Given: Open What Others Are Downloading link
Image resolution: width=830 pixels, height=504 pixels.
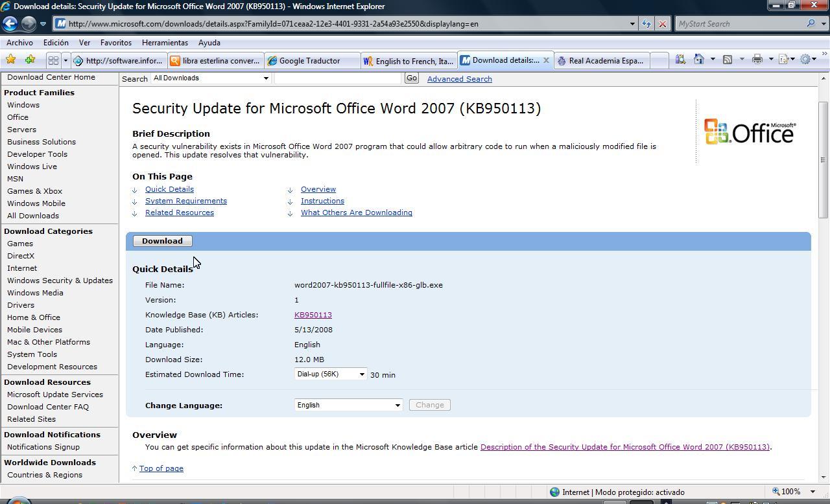Looking at the screenshot, I should pos(357,212).
